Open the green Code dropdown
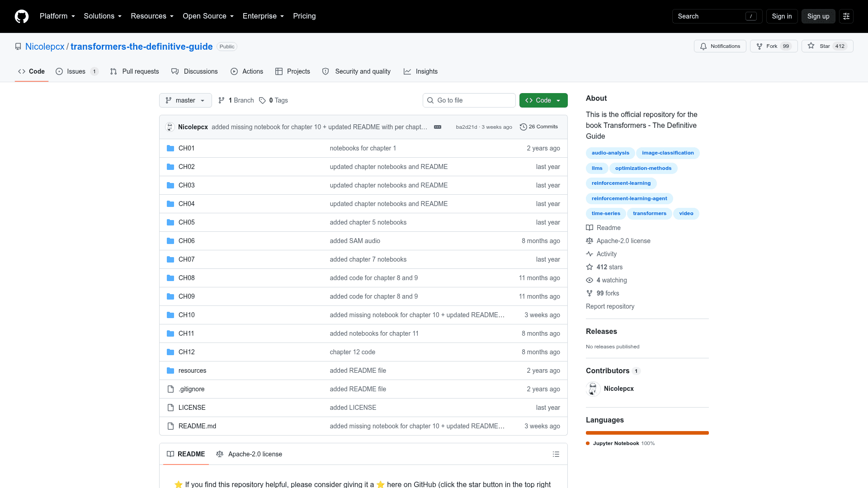 (543, 100)
